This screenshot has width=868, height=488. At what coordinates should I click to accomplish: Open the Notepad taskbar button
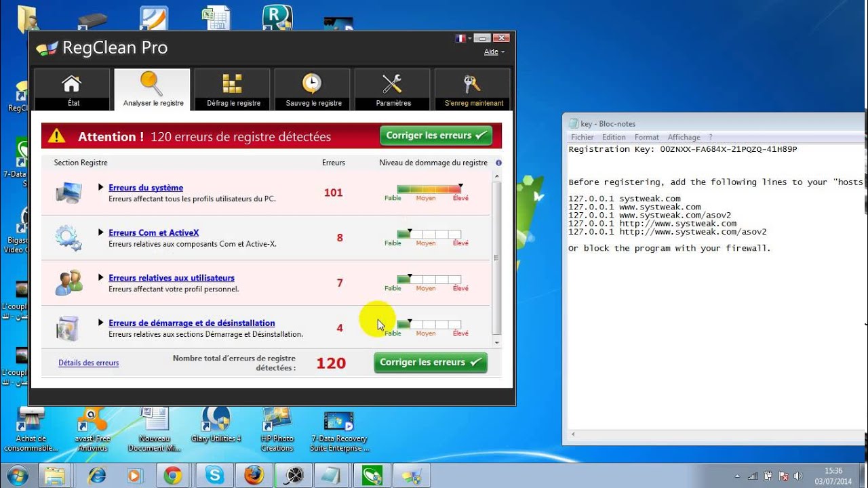(x=333, y=476)
